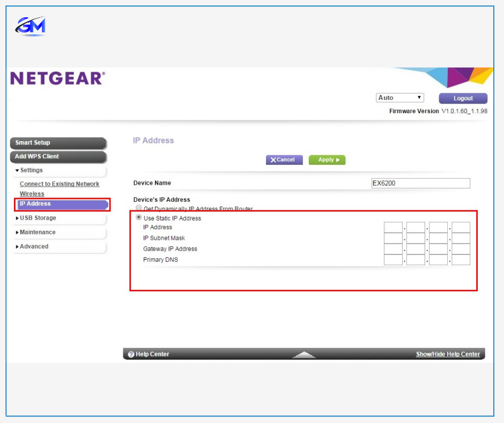Click the Help Center question mark icon
Screen dimensions: 504x423
[x=131, y=354]
